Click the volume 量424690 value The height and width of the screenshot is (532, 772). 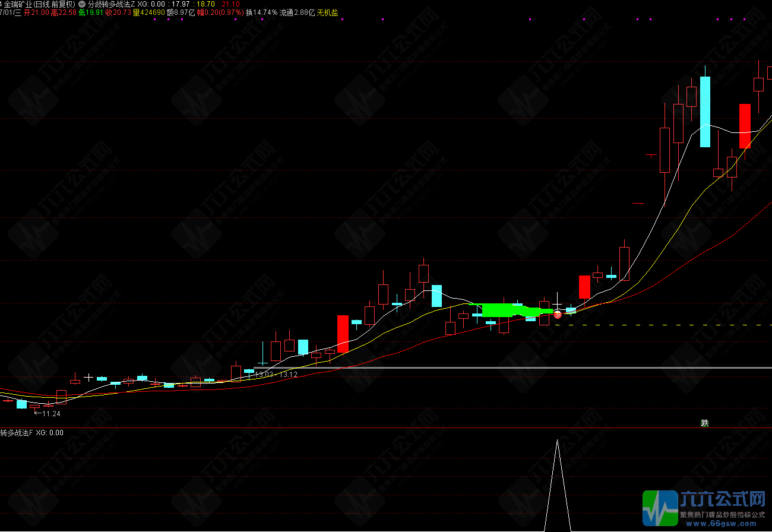pos(148,12)
